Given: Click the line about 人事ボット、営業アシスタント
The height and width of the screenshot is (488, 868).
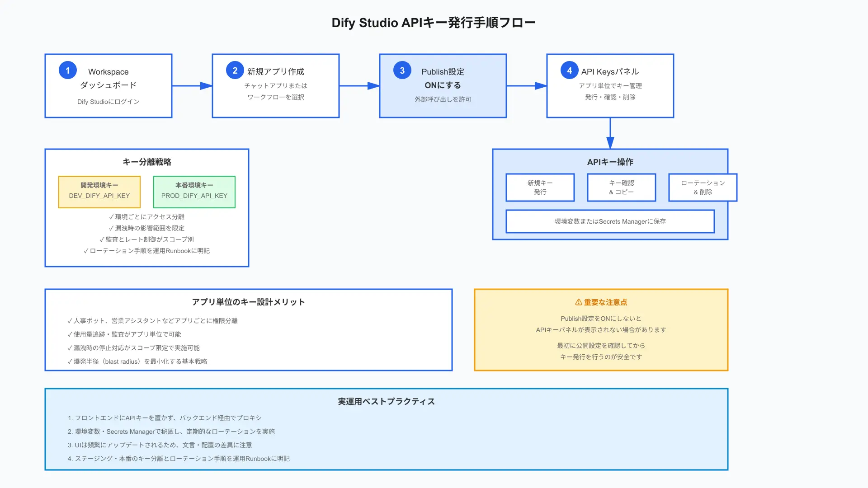Looking at the screenshot, I should point(153,320).
